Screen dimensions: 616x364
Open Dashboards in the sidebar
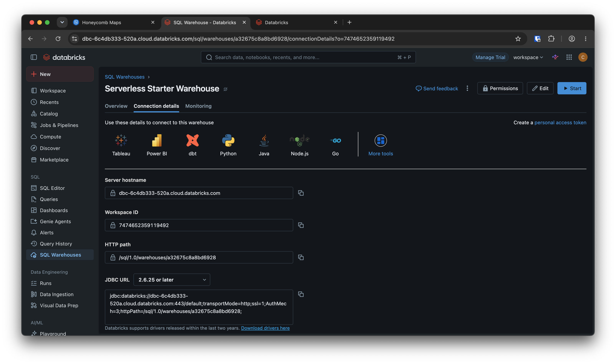pyautogui.click(x=60, y=210)
